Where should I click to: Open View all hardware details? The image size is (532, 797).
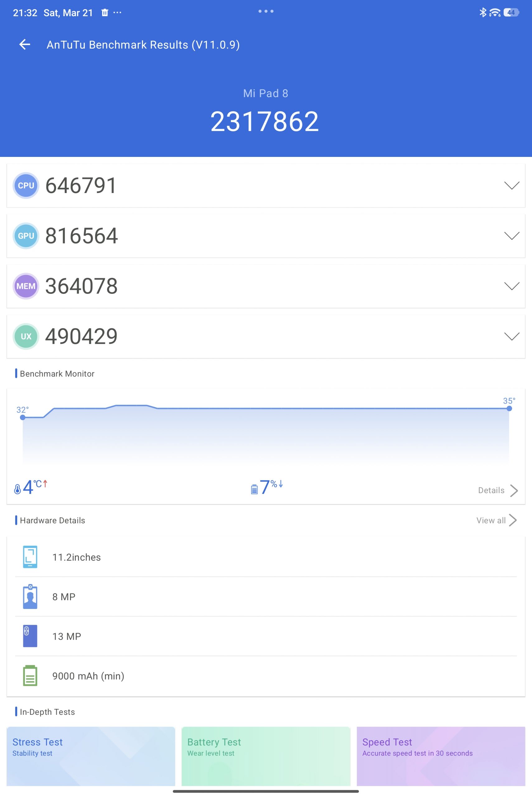[497, 520]
